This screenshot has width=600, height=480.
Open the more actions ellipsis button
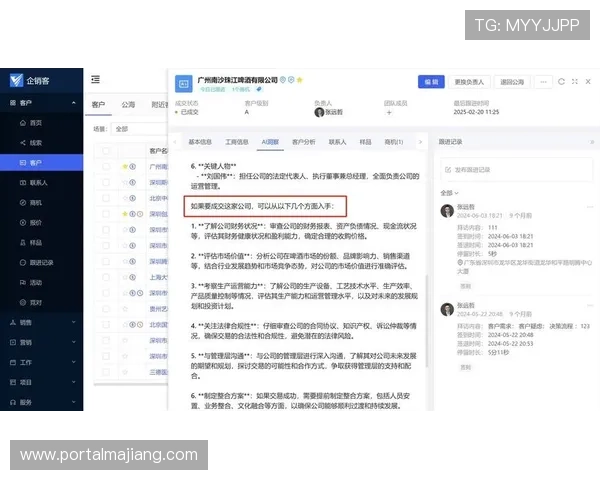543,82
